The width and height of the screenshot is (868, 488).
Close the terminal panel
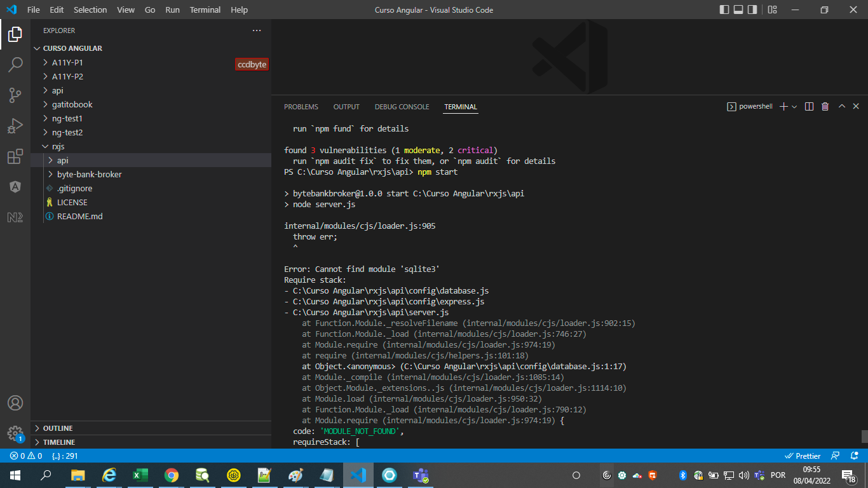[x=856, y=107]
